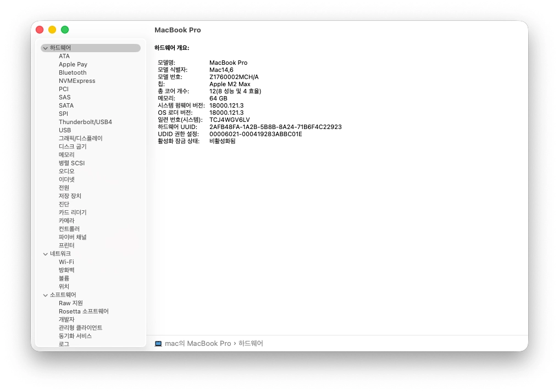Click the core count value 12(8 성능 및 4 효율)
Image resolution: width=559 pixels, height=392 pixels.
tap(235, 91)
